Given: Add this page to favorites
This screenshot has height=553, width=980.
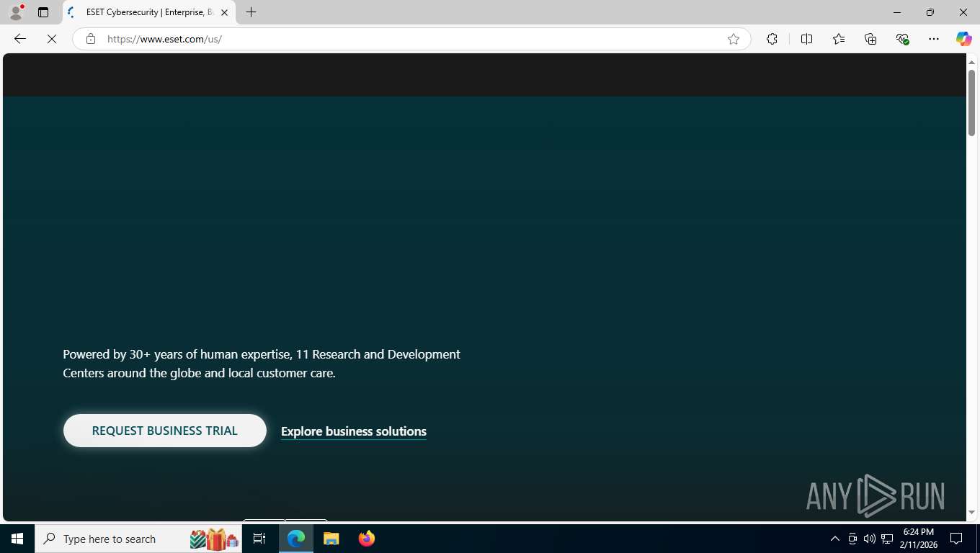Looking at the screenshot, I should pyautogui.click(x=734, y=39).
